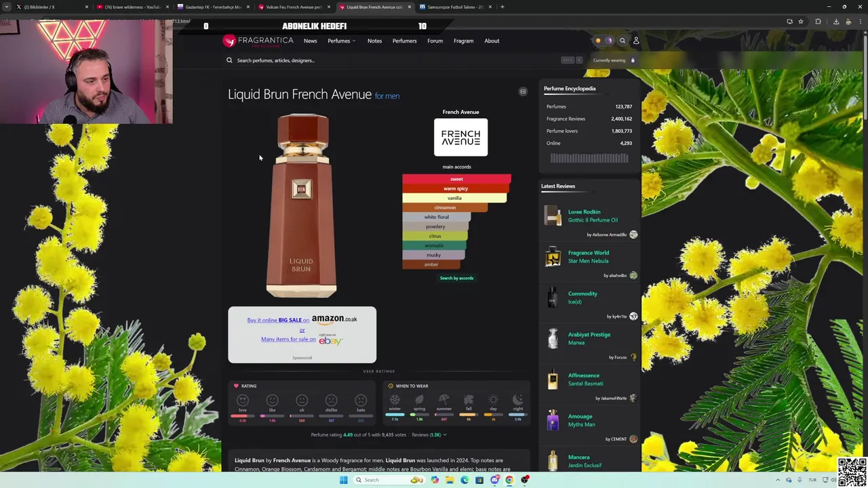Open the Forum menu item
The image size is (868, 488).
tap(435, 41)
